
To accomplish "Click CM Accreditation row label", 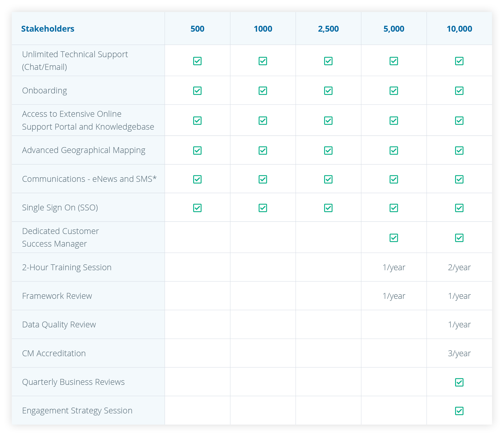I will tap(54, 353).
